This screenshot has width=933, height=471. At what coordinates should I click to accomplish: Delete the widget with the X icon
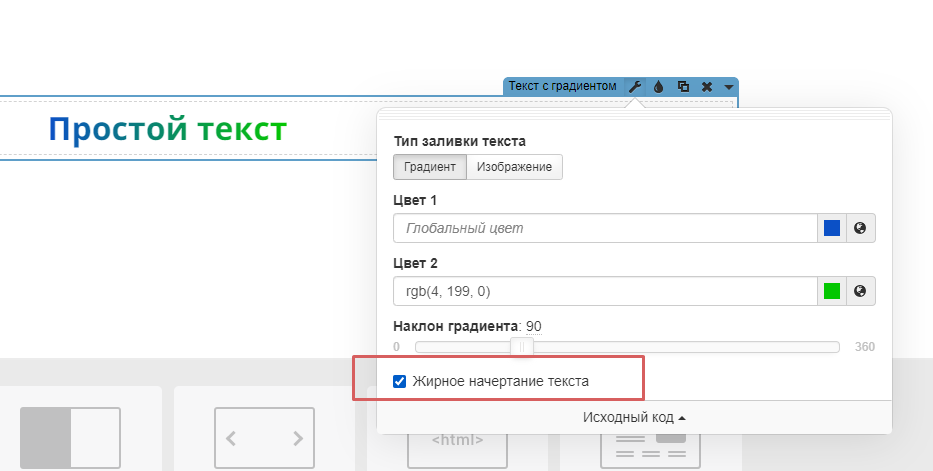pyautogui.click(x=707, y=87)
